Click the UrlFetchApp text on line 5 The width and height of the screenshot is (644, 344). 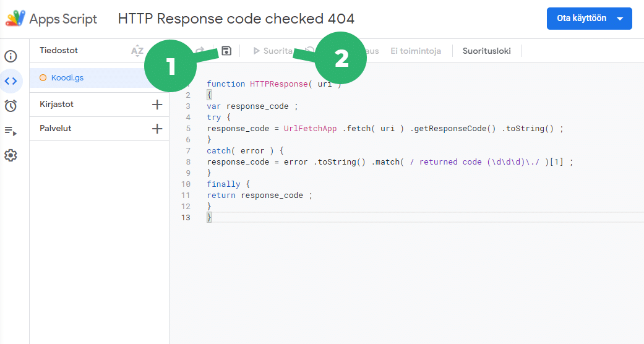click(x=310, y=128)
